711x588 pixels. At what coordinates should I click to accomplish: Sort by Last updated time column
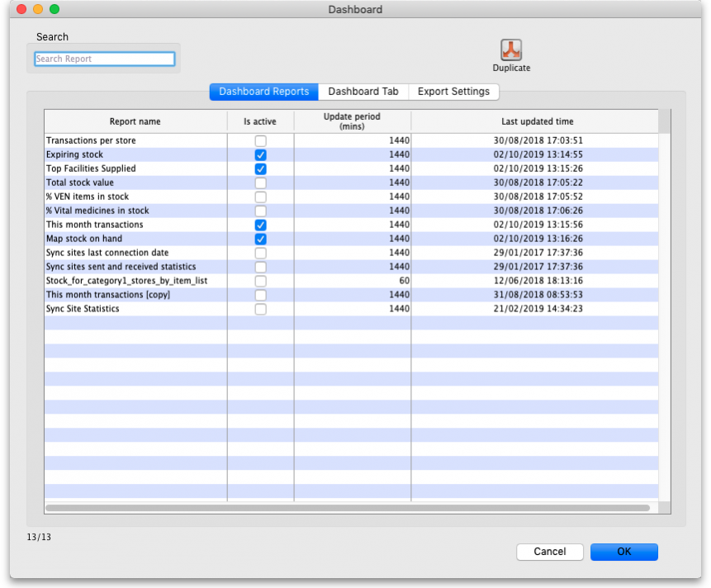(x=537, y=121)
